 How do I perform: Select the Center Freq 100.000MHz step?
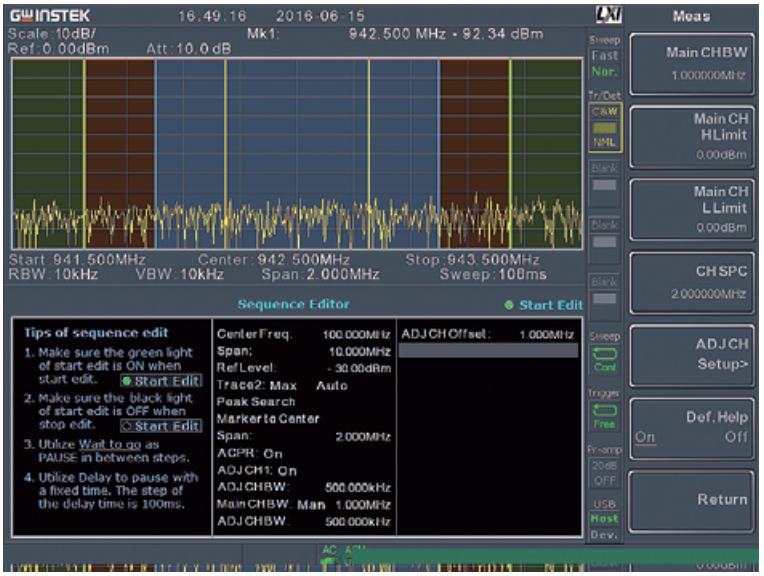coord(304,334)
